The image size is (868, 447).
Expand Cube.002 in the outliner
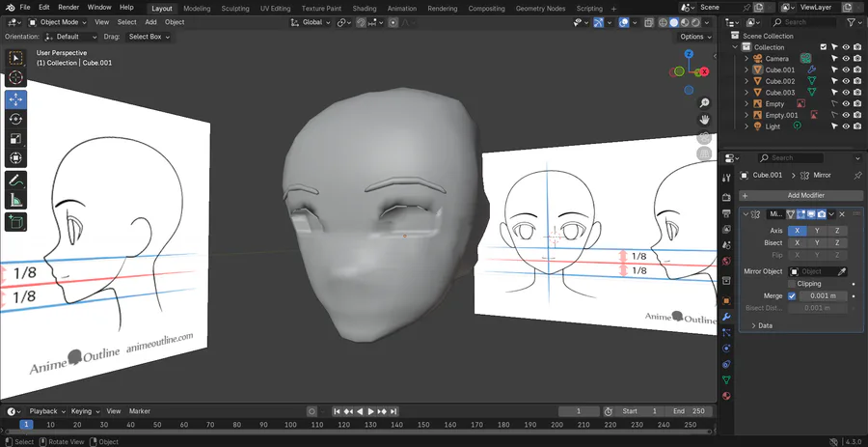point(746,81)
